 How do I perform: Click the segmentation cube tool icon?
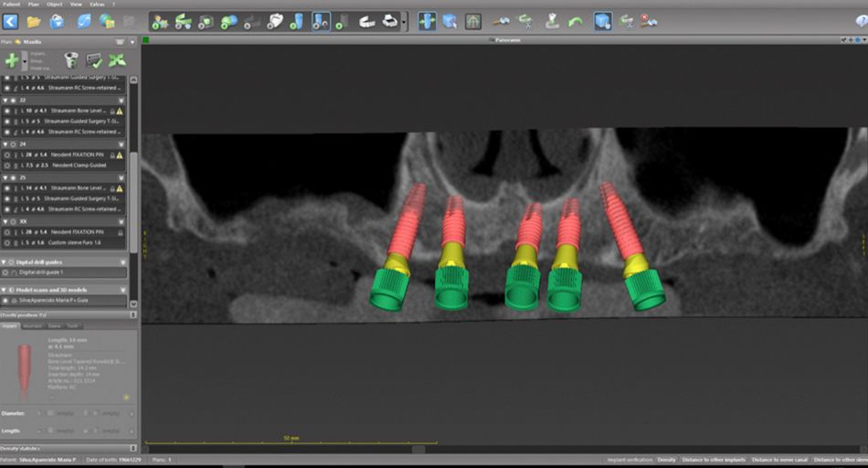click(x=206, y=22)
